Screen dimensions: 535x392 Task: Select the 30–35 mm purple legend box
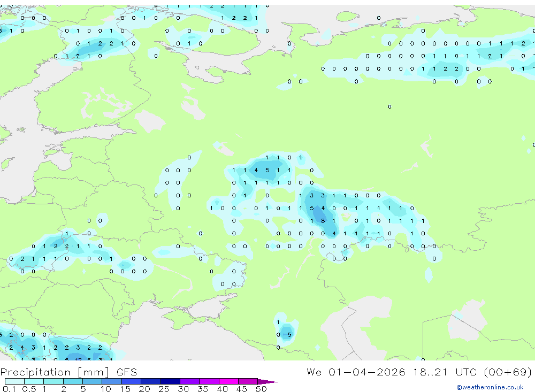pos(190,381)
